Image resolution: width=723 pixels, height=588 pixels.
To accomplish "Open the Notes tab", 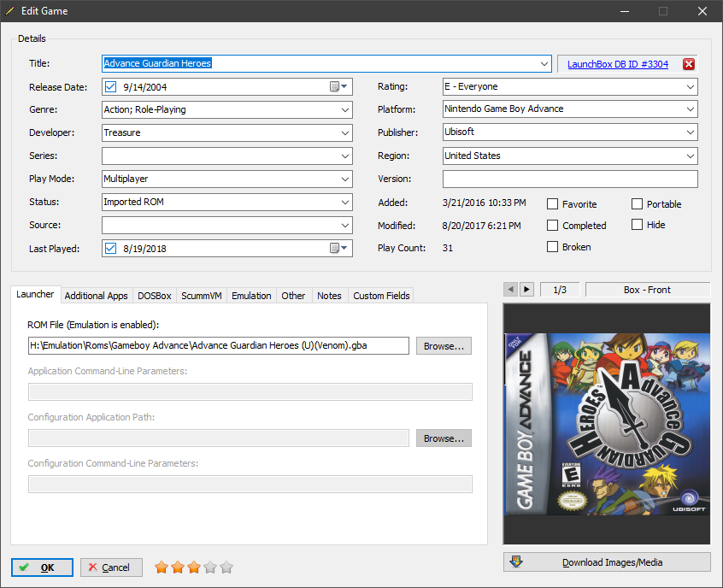I will pos(329,296).
